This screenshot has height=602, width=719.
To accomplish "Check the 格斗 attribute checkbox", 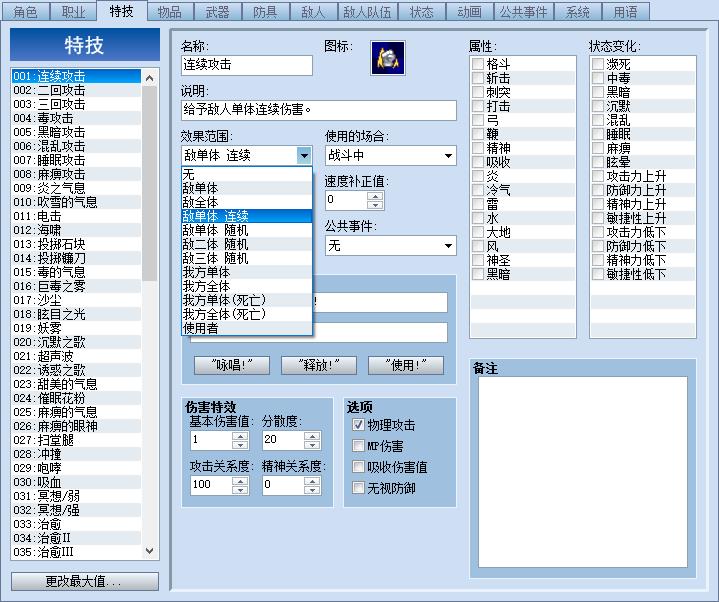I will (x=478, y=64).
